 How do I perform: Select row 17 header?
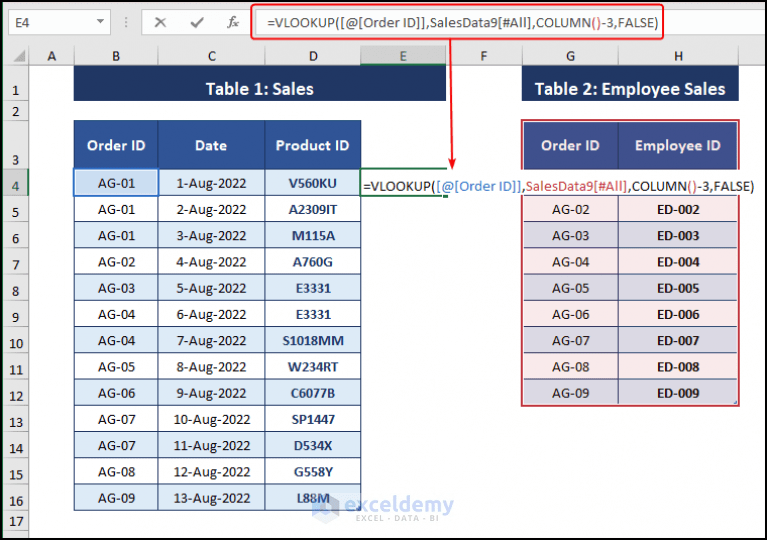coord(16,521)
